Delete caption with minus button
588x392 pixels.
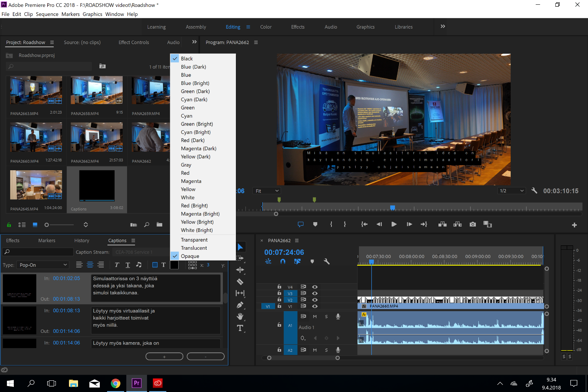coord(206,357)
